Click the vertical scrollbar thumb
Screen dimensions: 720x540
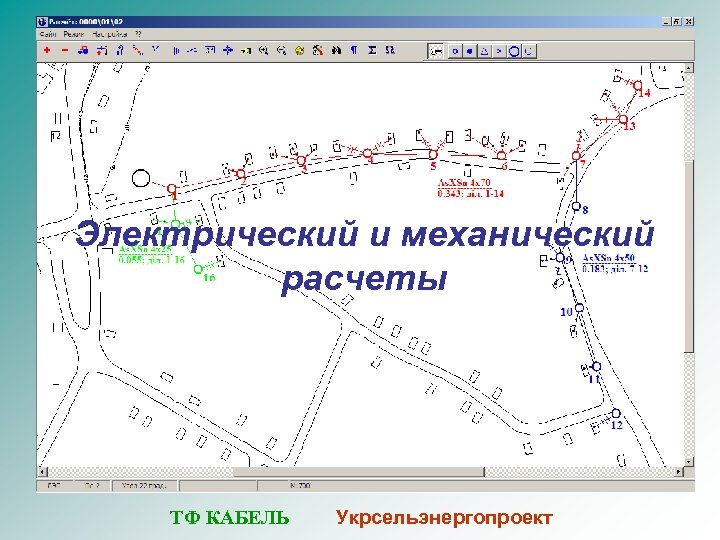click(688, 256)
